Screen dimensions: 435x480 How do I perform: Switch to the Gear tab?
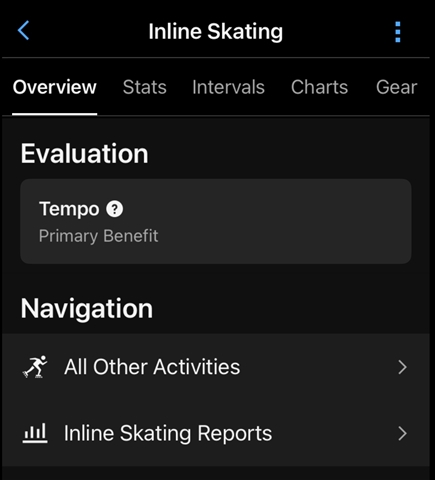click(x=397, y=87)
